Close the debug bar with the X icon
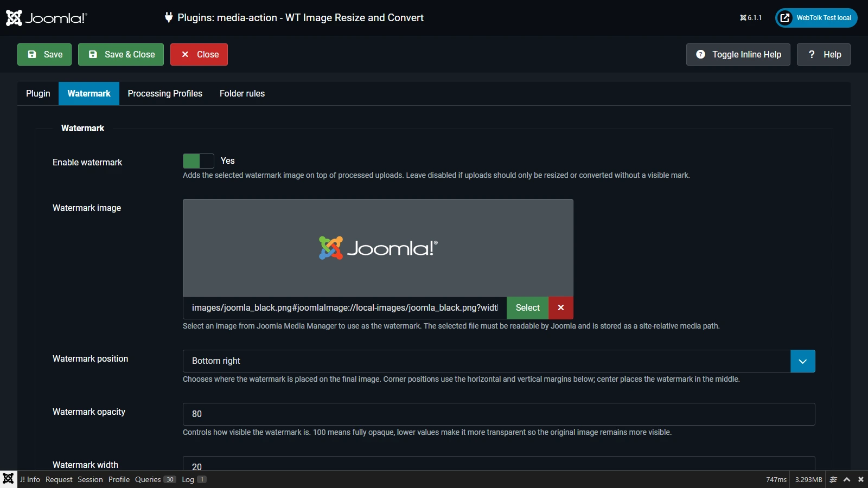 [x=861, y=479]
